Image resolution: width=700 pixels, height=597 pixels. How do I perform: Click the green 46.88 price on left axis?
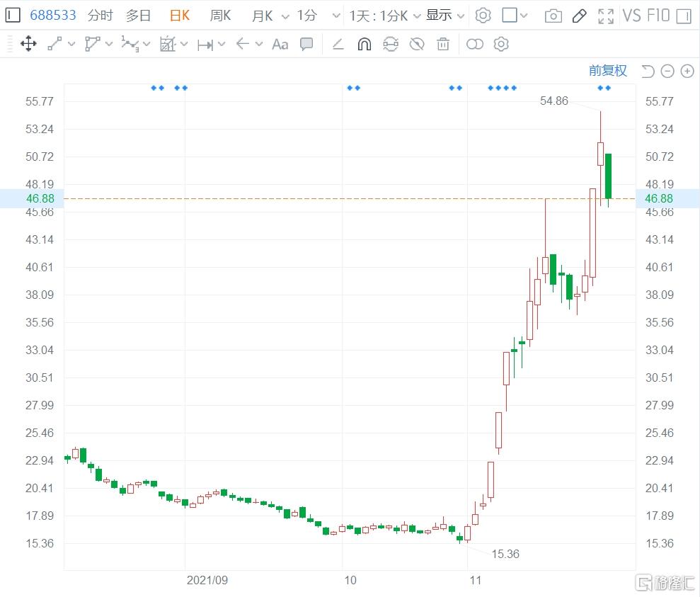pos(40,199)
